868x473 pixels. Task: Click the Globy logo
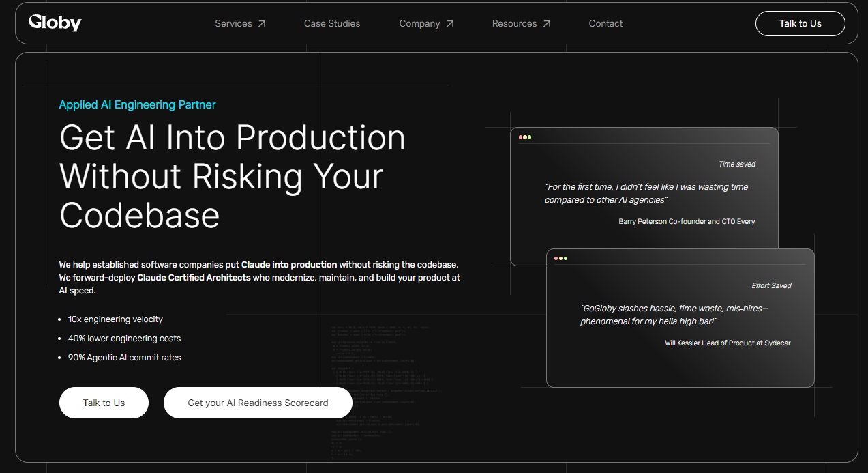pos(55,23)
